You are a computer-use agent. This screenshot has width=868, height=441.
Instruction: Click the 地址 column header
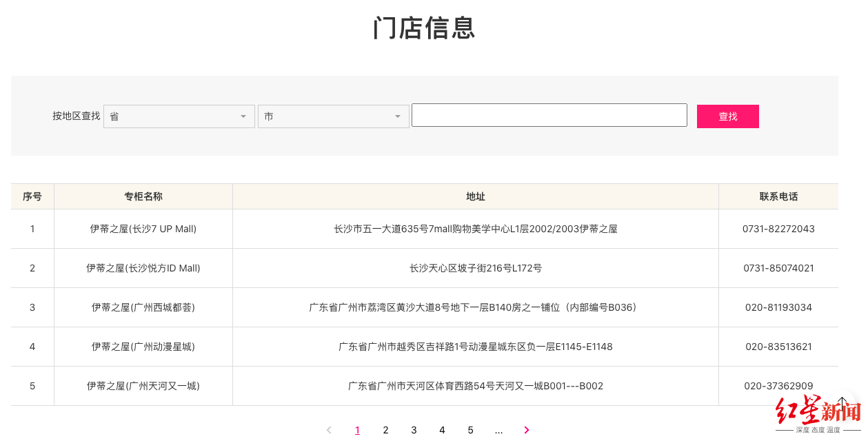(476, 196)
